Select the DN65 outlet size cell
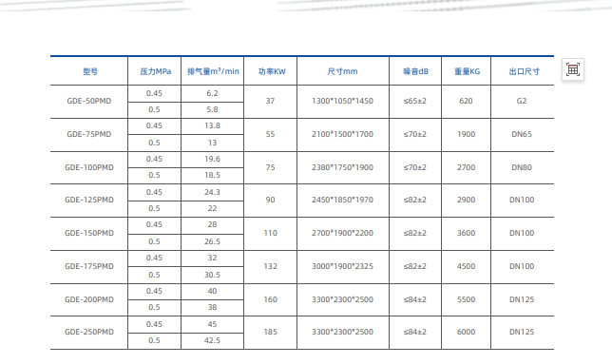Viewport: 612px width, 364px height. (522, 134)
